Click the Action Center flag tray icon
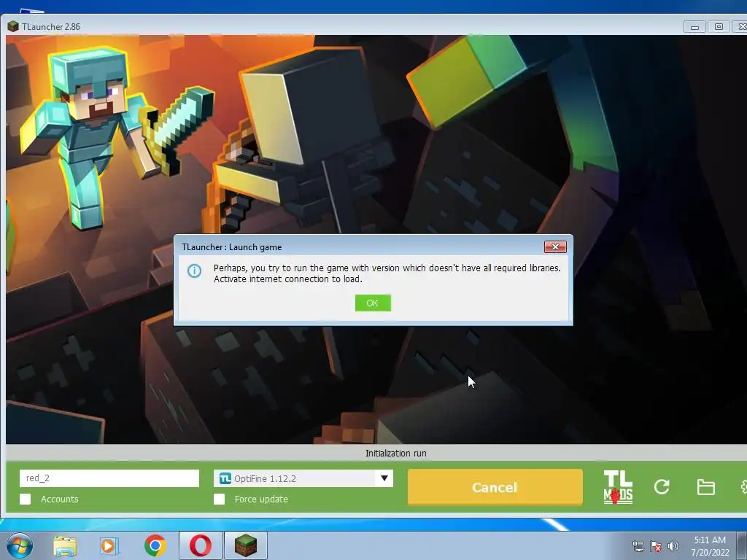The image size is (747, 560). (656, 546)
